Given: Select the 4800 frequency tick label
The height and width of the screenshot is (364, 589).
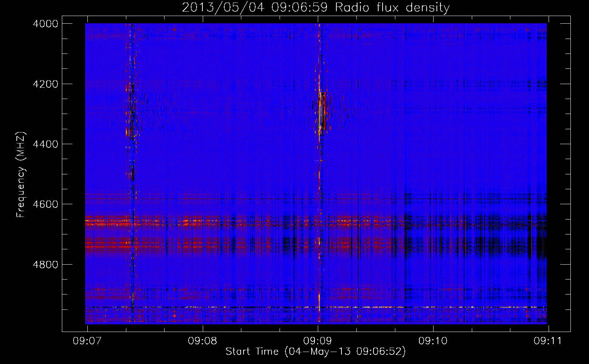Looking at the screenshot, I should [x=46, y=264].
